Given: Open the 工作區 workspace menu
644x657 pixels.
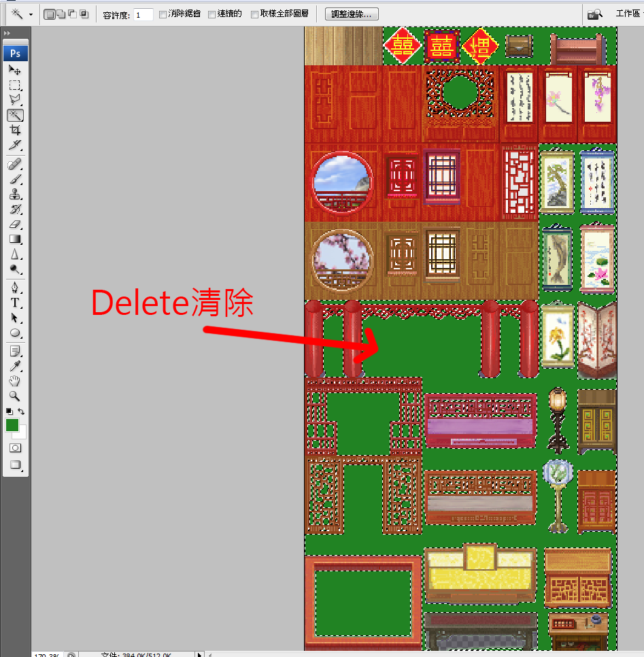Looking at the screenshot, I should (629, 14).
